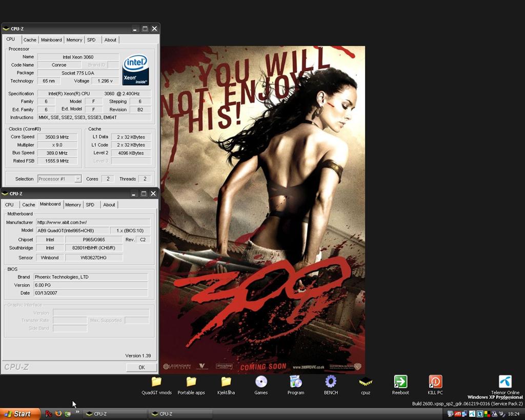Open Memory tab in upper CPU-Z window
The width and height of the screenshot is (525, 420).
(x=74, y=40)
